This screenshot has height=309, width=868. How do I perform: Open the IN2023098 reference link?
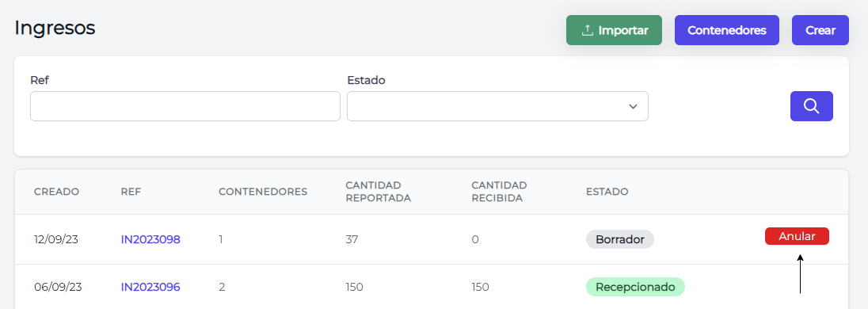point(150,240)
